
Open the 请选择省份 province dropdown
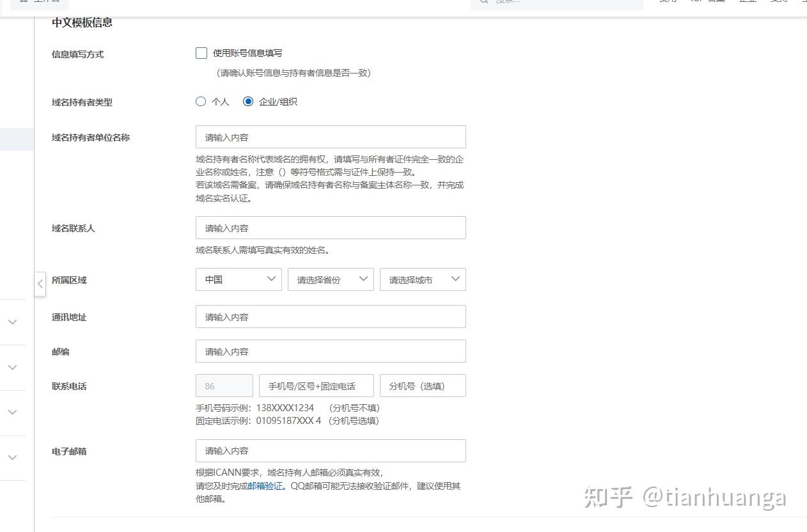tap(331, 279)
